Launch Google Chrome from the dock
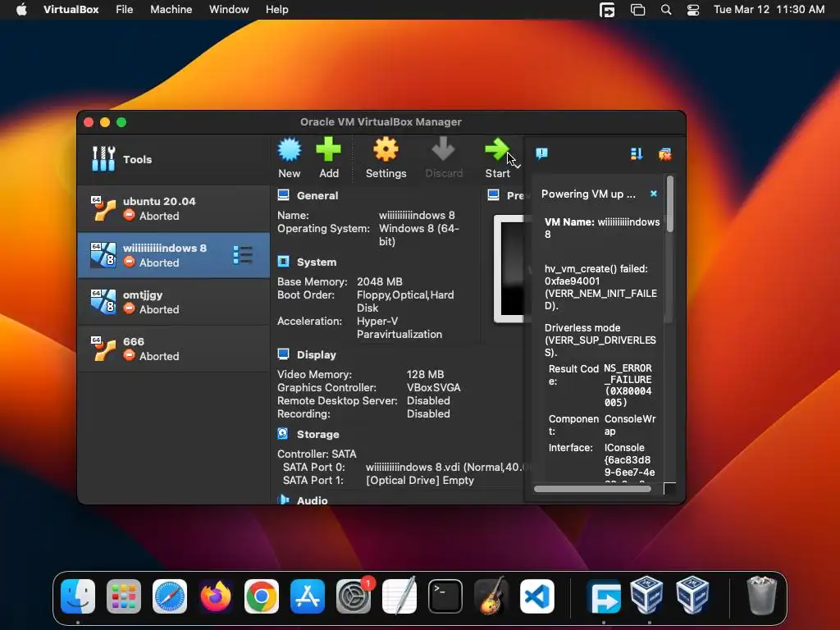 [x=262, y=596]
